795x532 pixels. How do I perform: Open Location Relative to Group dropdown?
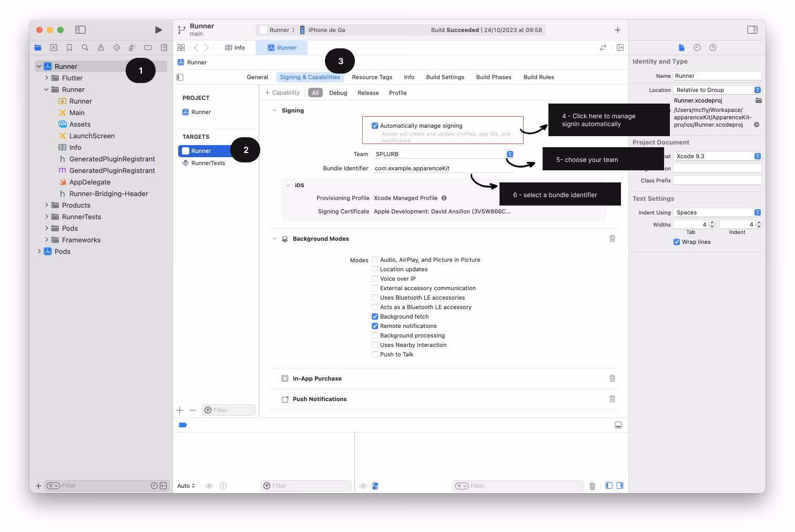point(718,90)
